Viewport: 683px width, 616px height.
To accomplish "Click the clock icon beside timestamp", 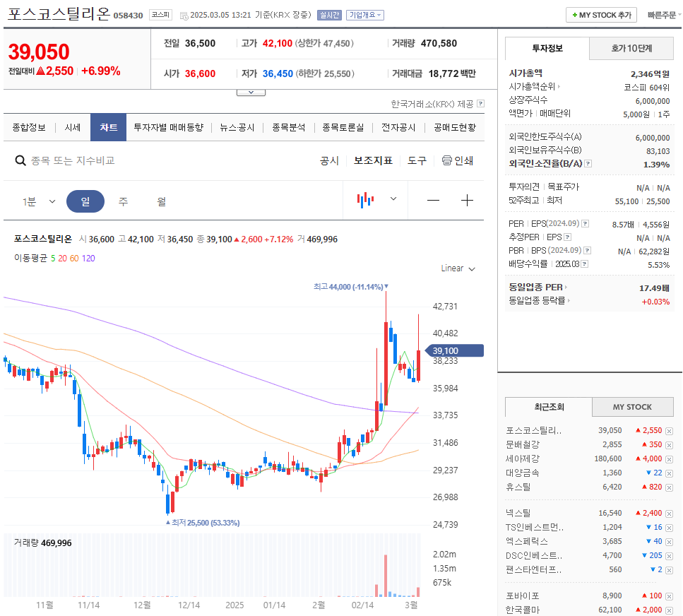I will pyautogui.click(x=184, y=16).
